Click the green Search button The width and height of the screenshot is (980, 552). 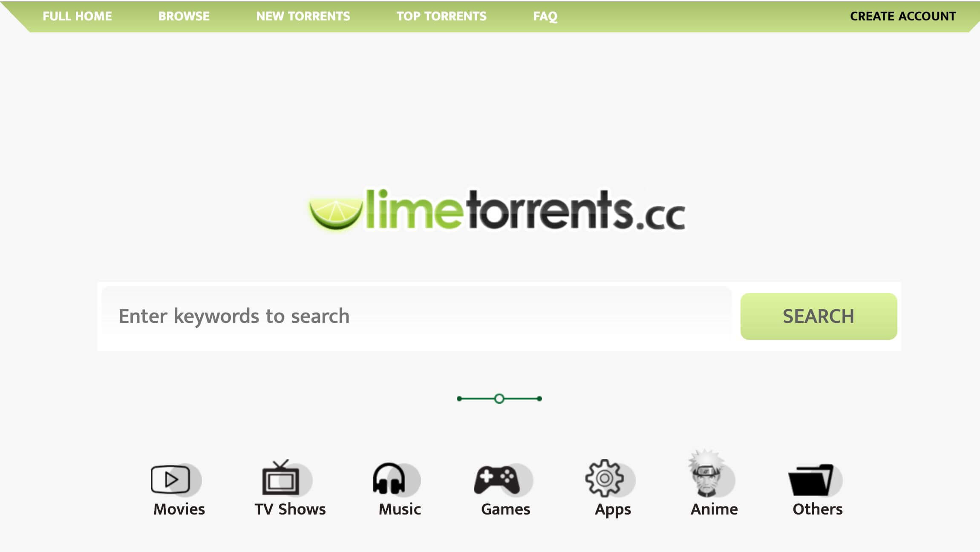[819, 316]
